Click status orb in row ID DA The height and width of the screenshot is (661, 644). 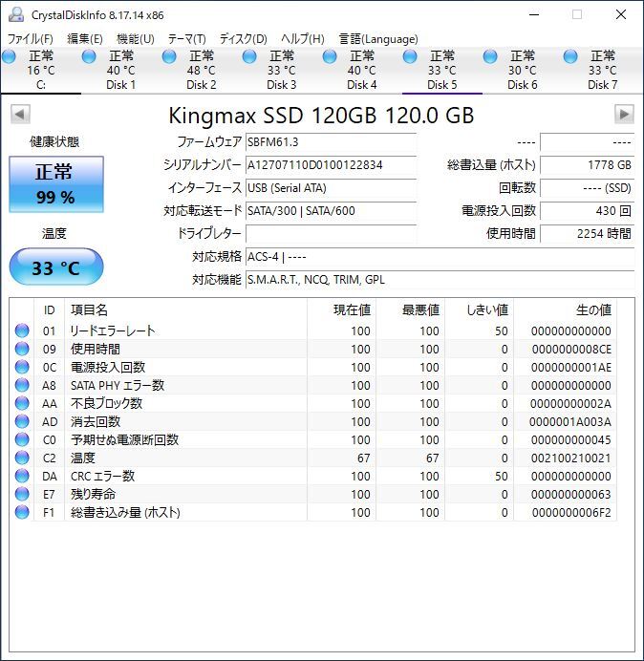click(22, 476)
